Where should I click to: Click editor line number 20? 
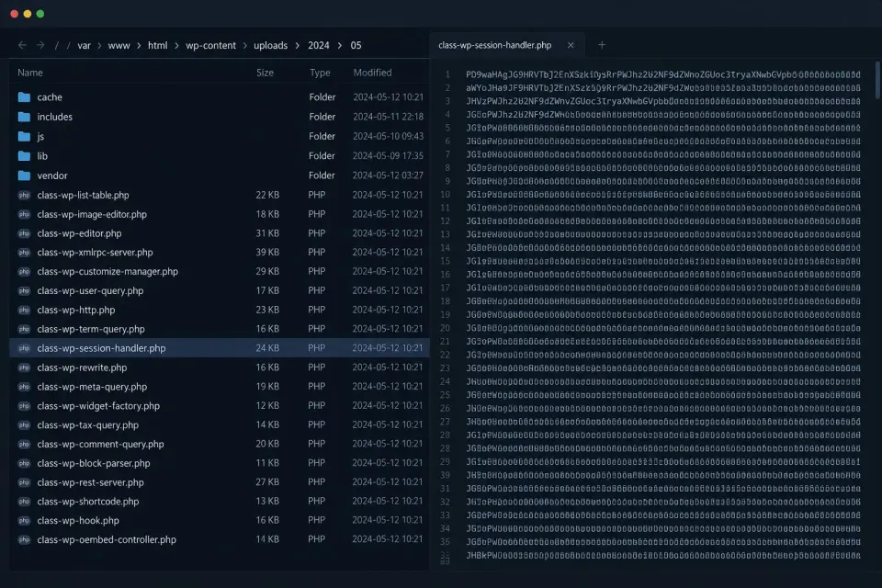pyautogui.click(x=445, y=328)
